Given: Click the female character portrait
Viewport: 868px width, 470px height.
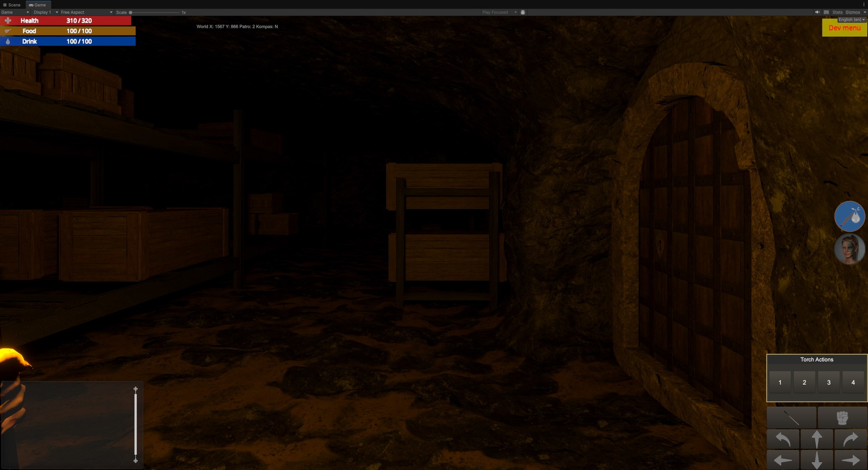Looking at the screenshot, I should 849,249.
